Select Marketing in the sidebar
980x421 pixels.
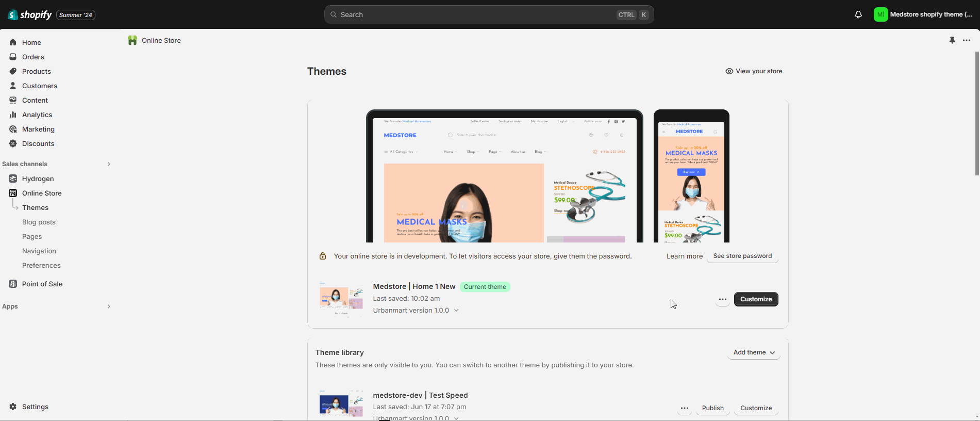pos(38,129)
